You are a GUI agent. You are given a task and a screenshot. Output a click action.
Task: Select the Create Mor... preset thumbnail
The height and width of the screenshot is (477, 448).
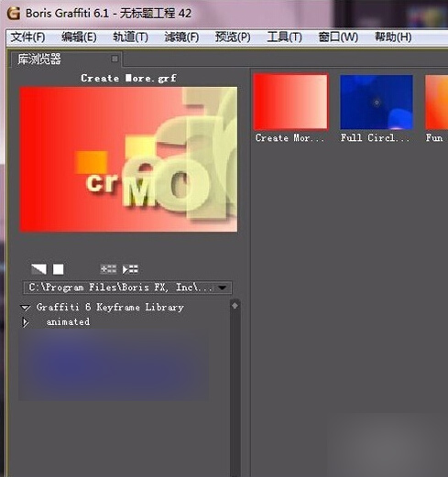point(290,102)
